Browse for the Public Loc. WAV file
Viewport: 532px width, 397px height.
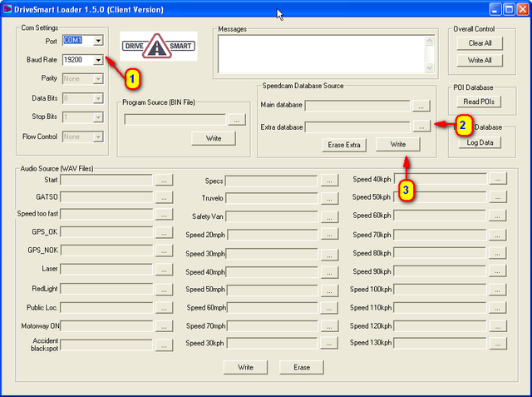[165, 308]
